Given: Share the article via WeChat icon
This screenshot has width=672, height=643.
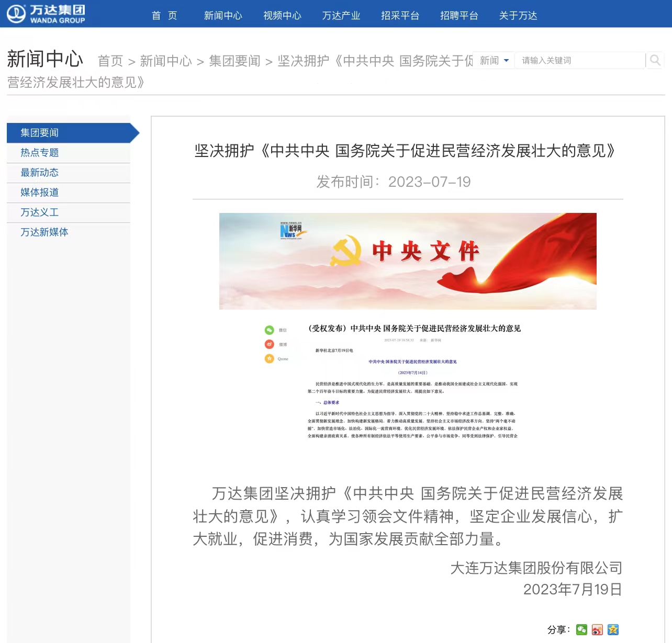Looking at the screenshot, I should coord(581,629).
